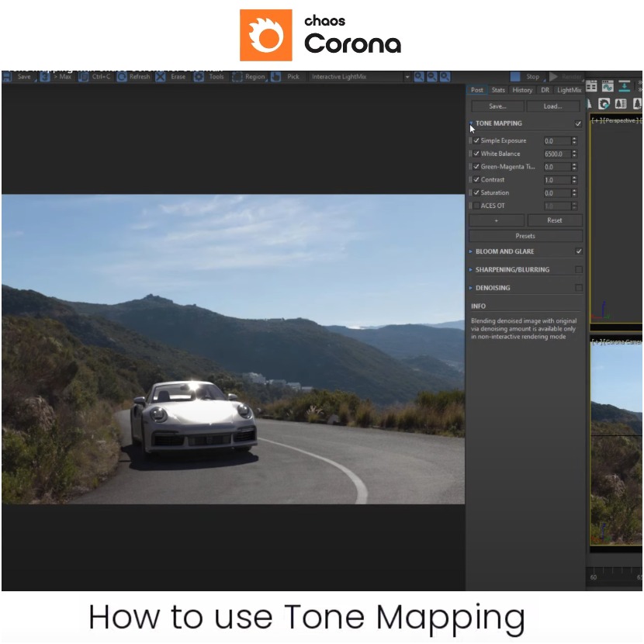This screenshot has width=644, height=644.
Task: Open the History tab
Action: click(x=522, y=90)
